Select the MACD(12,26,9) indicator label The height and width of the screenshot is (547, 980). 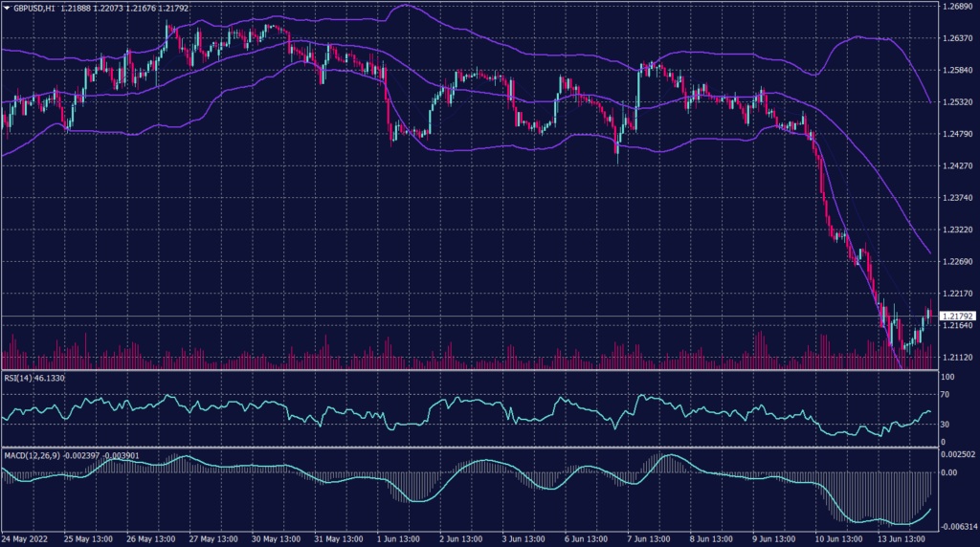(32, 455)
